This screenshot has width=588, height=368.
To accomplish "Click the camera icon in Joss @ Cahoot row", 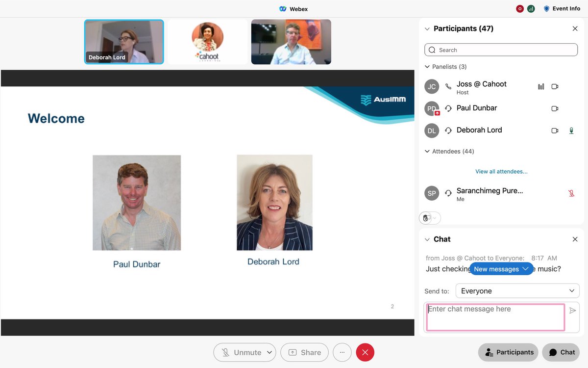I will click(x=555, y=87).
